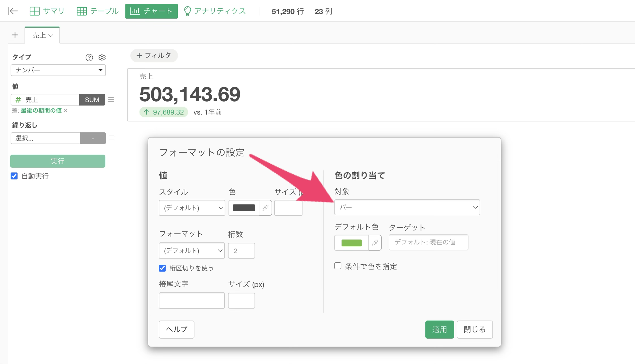Viewport: 635px width, 364px height.
Task: Toggle the 自動実行 checkbox
Action: click(x=14, y=176)
